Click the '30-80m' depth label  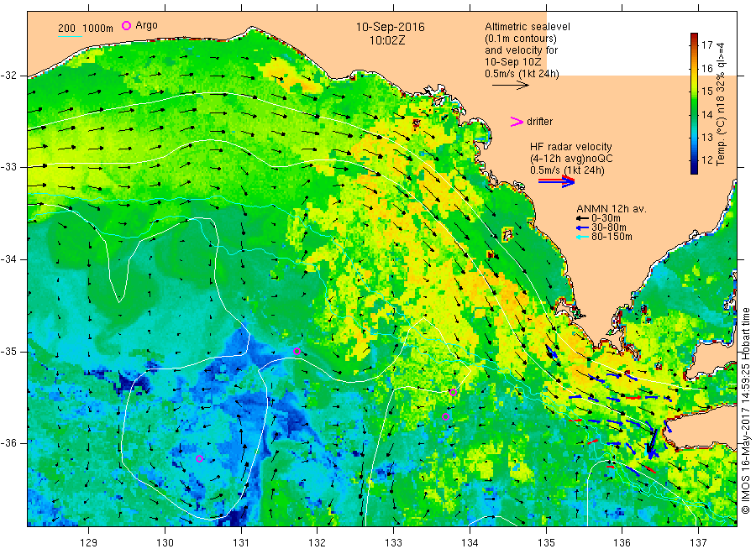pos(609,227)
